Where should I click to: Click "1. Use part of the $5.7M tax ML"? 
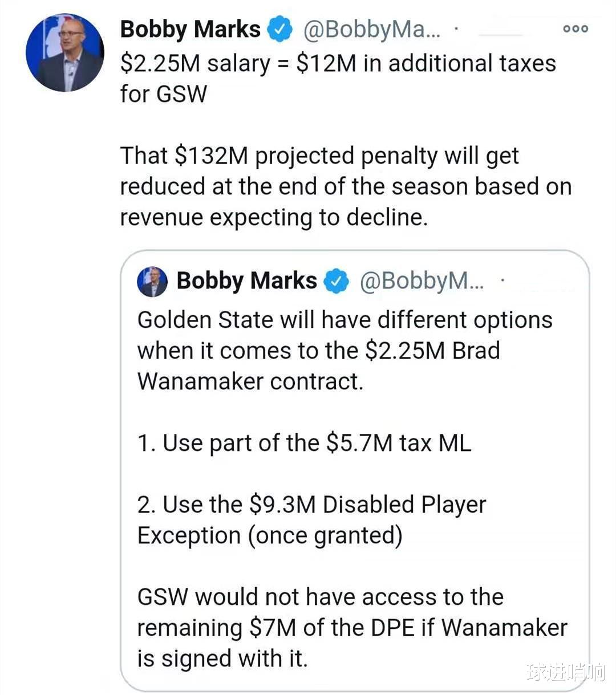304,443
